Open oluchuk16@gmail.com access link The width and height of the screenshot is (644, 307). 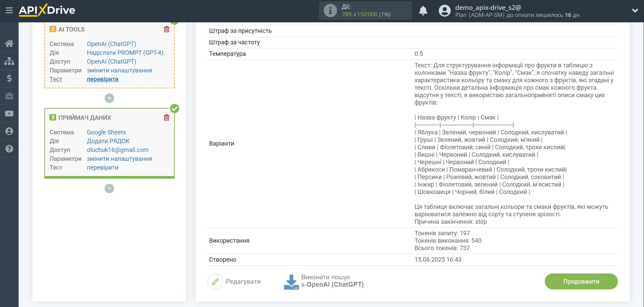click(x=118, y=150)
